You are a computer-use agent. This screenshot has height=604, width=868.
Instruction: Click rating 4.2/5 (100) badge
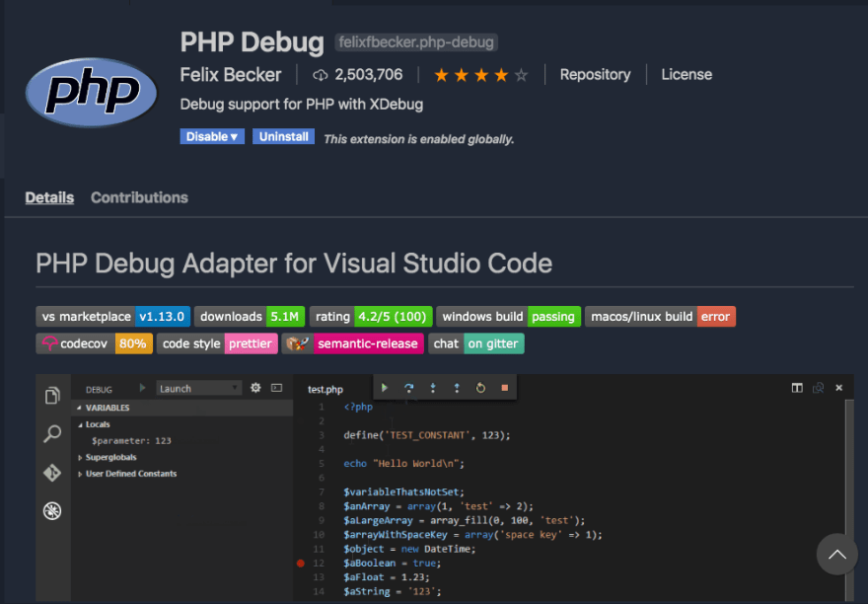371,317
